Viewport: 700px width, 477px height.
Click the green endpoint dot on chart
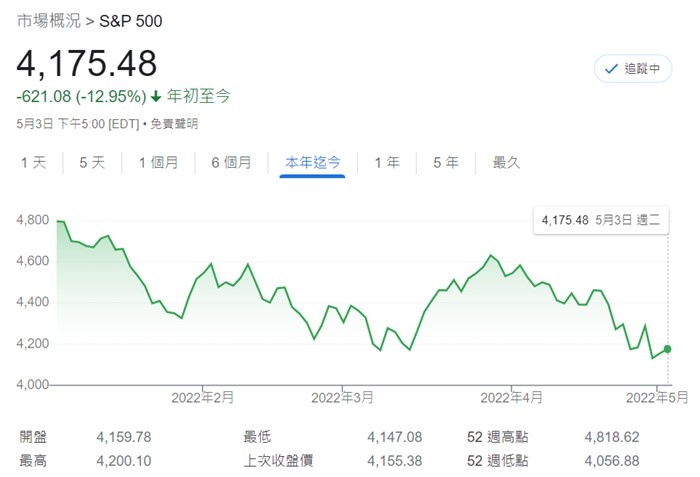click(667, 349)
